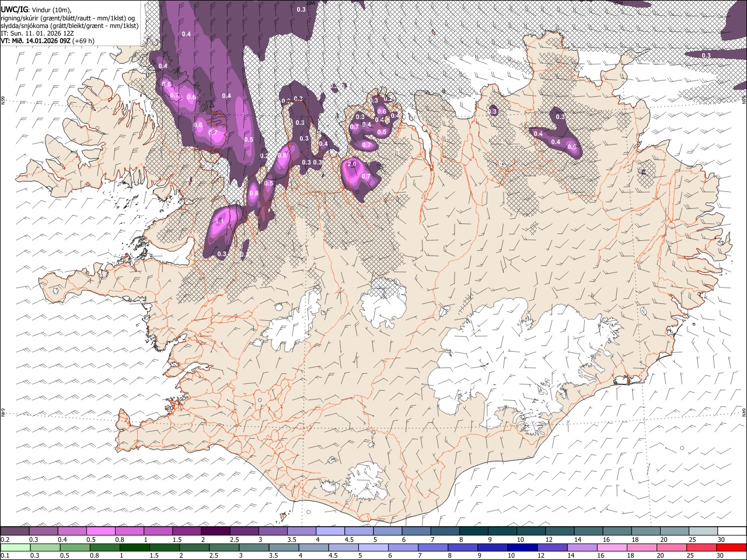Click the initial time 'IT: Sun. 11. 01. 2026 12Z'

(37, 33)
